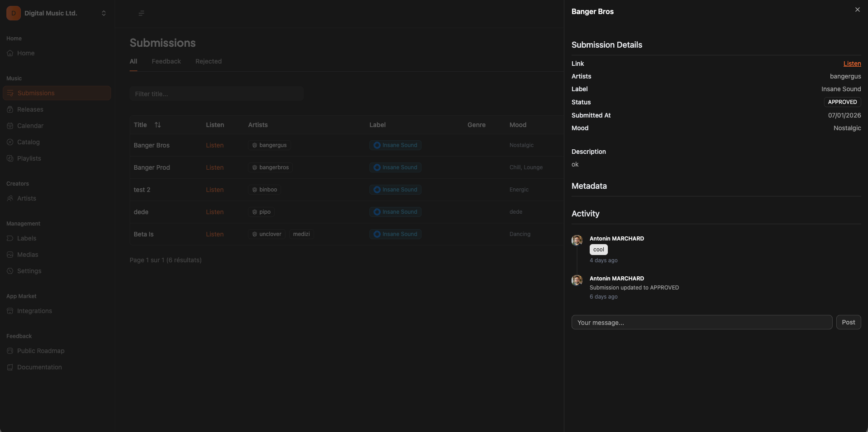Click the APPROVED status badge
Viewport: 868px width, 432px height.
click(x=843, y=102)
